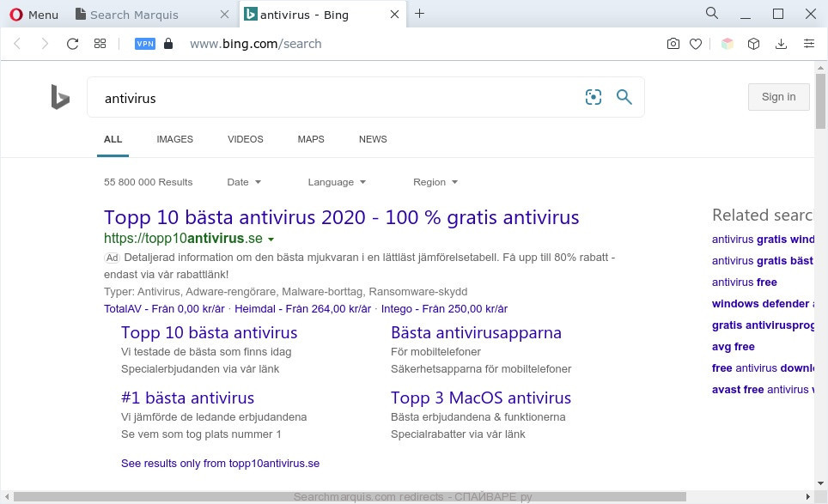828x504 pixels.
Task: Expand the topp10antivirus.se URL arrow
Action: point(271,239)
